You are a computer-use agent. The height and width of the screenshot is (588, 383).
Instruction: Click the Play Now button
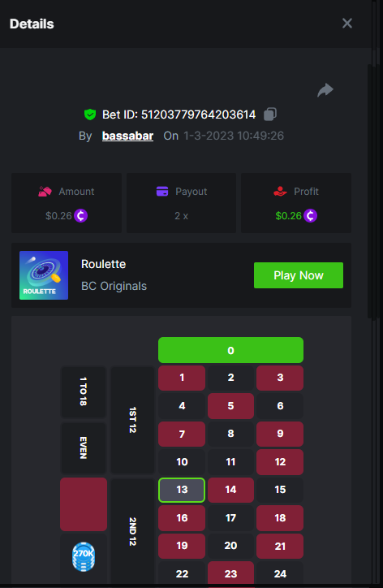(x=299, y=275)
